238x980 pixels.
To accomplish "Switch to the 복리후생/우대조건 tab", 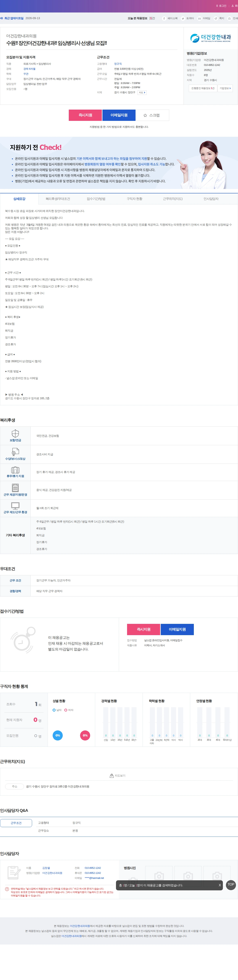I will pyautogui.click(x=58, y=199).
